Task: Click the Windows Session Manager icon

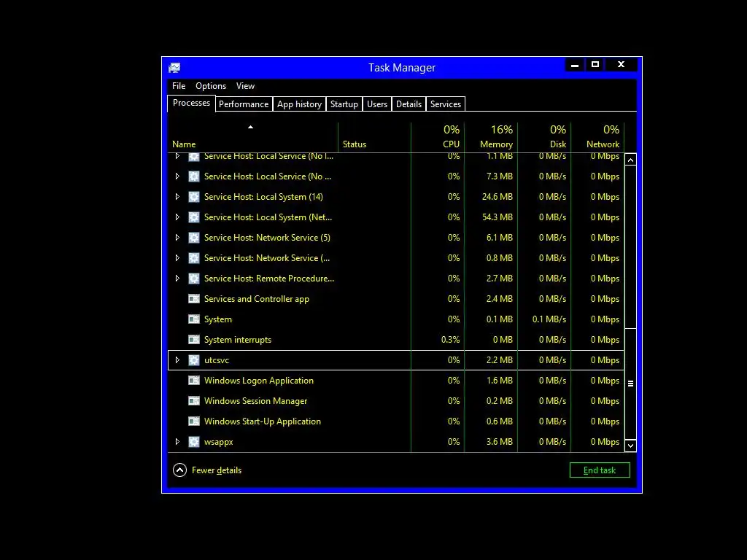Action: (x=194, y=401)
